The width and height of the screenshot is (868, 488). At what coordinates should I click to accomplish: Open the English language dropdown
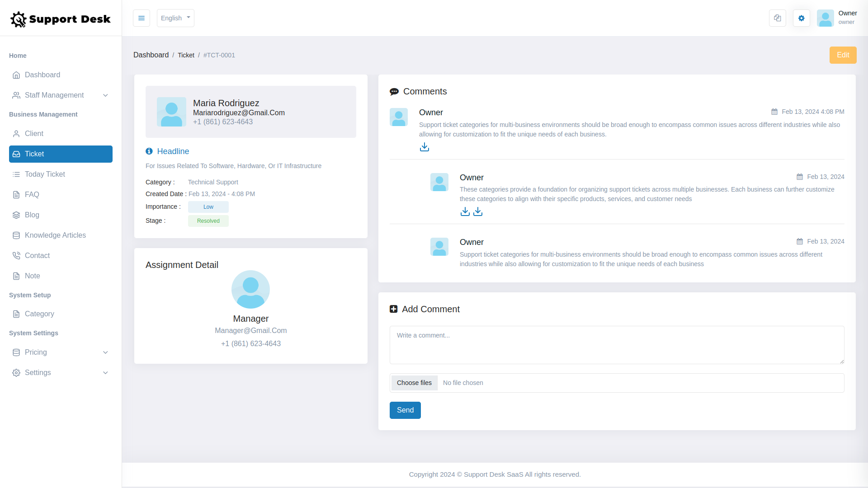[x=175, y=18]
